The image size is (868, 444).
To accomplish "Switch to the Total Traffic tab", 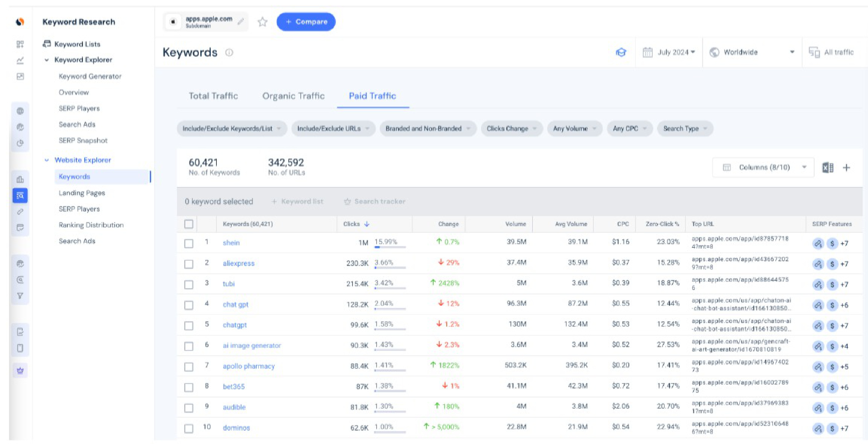I will coord(213,96).
